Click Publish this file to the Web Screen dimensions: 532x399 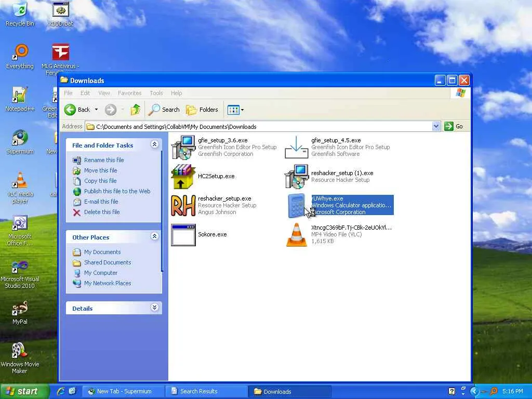117,191
